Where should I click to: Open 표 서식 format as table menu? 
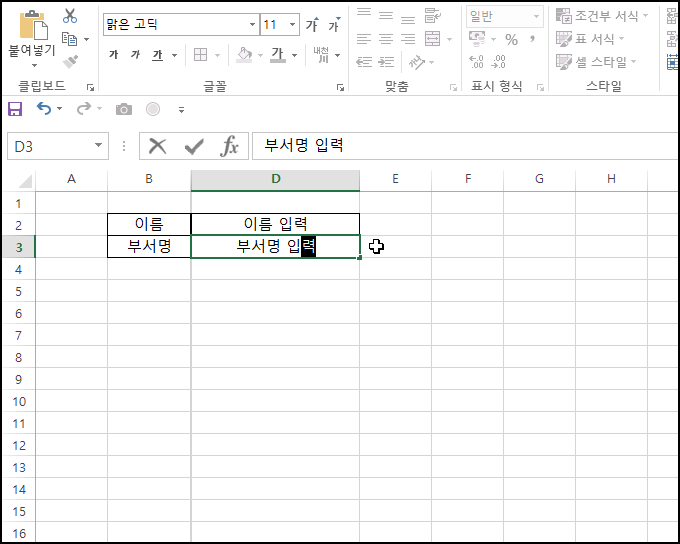(590, 39)
